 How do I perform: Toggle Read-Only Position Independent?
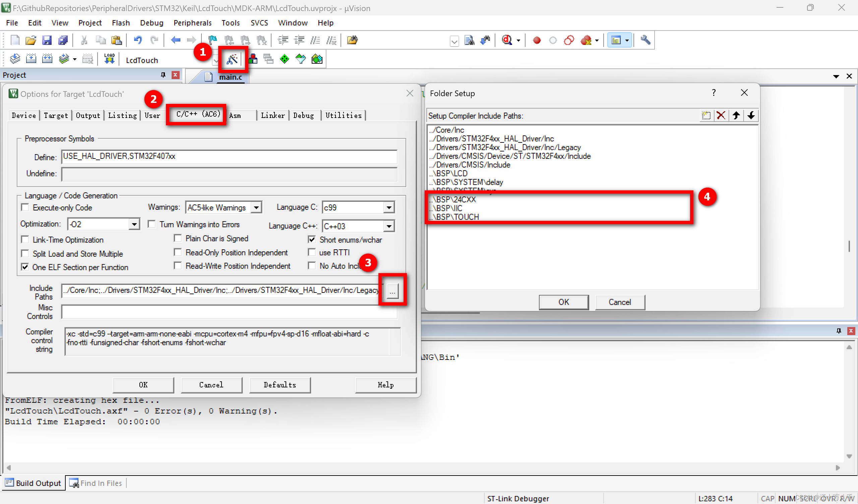(x=177, y=252)
